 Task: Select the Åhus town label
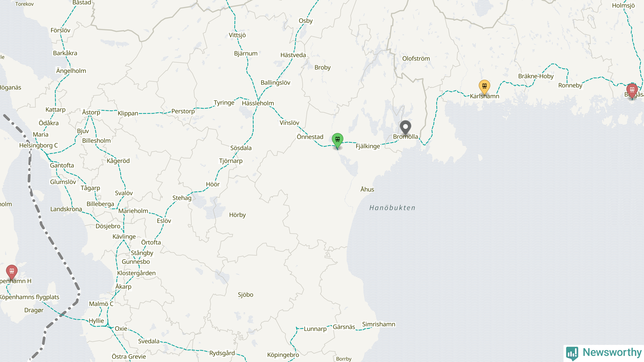[367, 189]
